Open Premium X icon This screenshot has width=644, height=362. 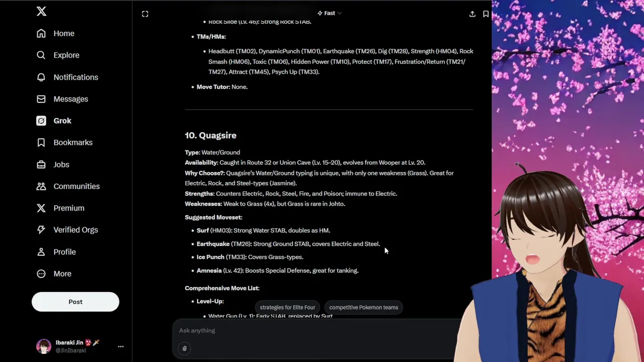click(x=41, y=208)
